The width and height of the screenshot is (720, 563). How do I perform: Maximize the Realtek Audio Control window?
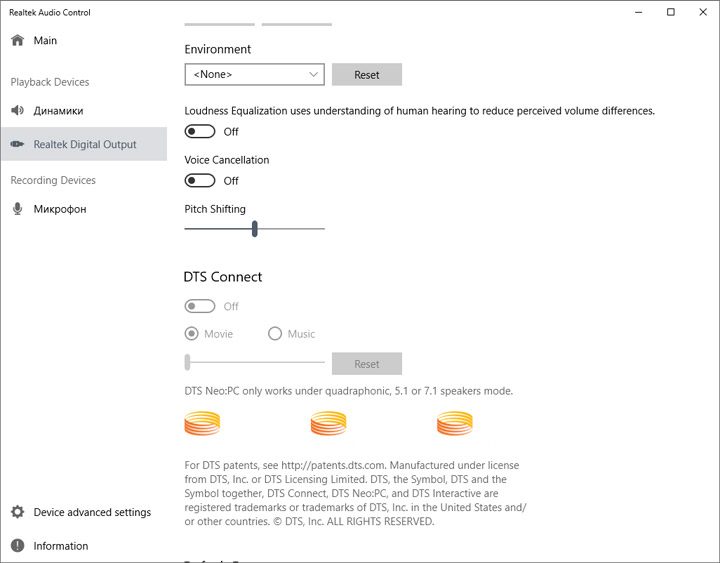pos(671,12)
